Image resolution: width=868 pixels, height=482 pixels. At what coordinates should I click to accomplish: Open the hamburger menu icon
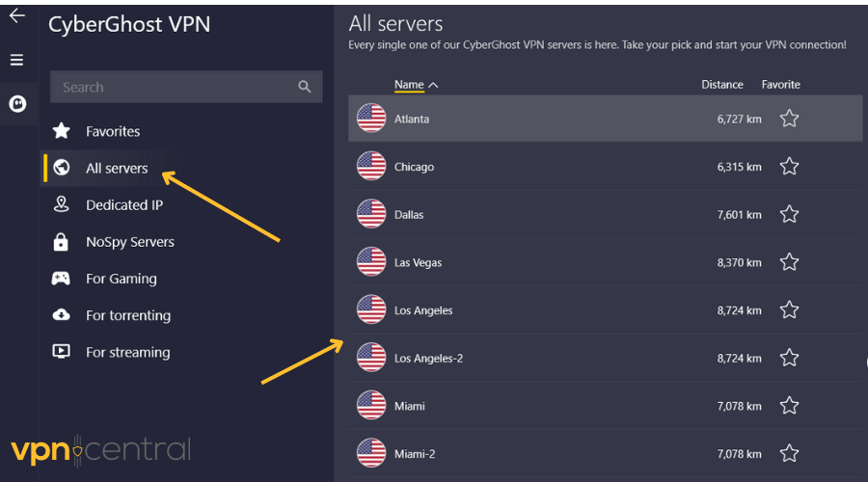click(16, 60)
